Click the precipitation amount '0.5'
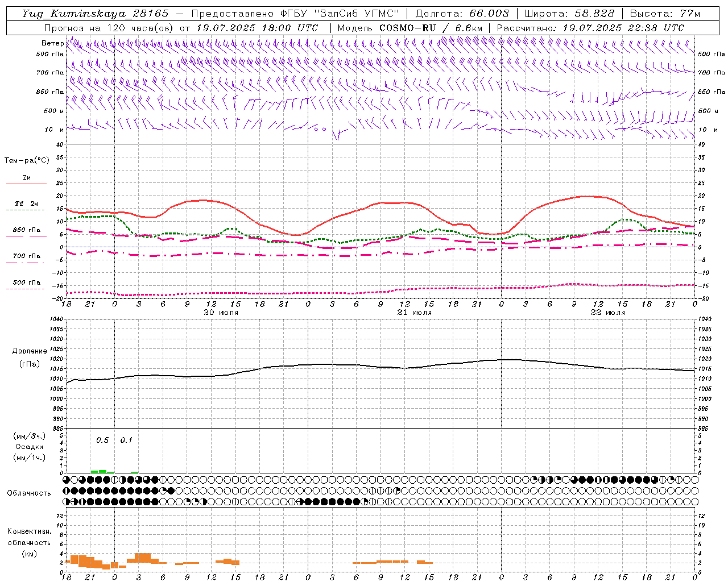728x582 pixels. [102, 440]
